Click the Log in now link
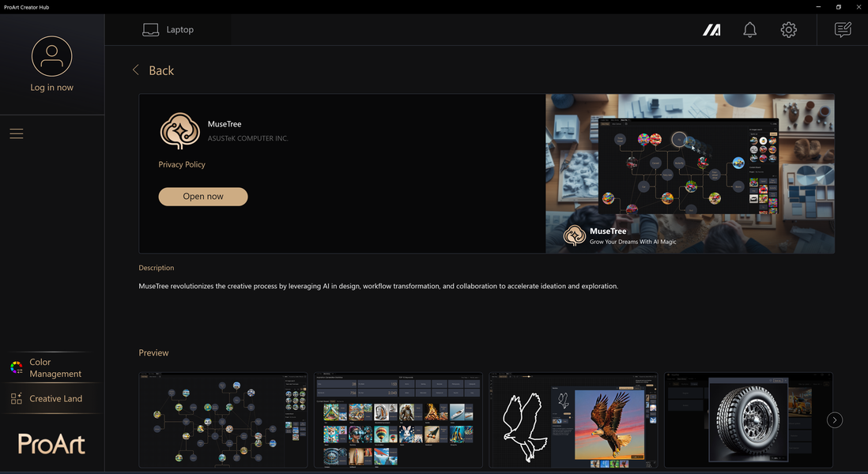868x474 pixels. tap(51, 88)
